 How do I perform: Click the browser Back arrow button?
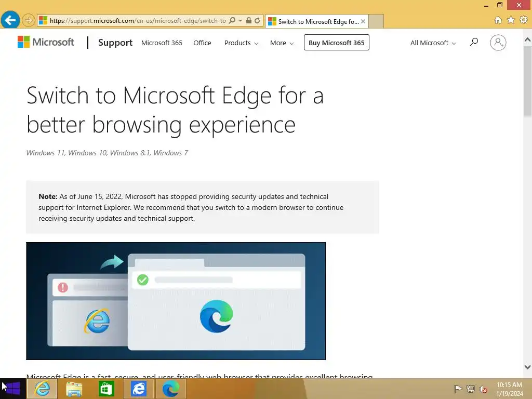click(x=10, y=20)
